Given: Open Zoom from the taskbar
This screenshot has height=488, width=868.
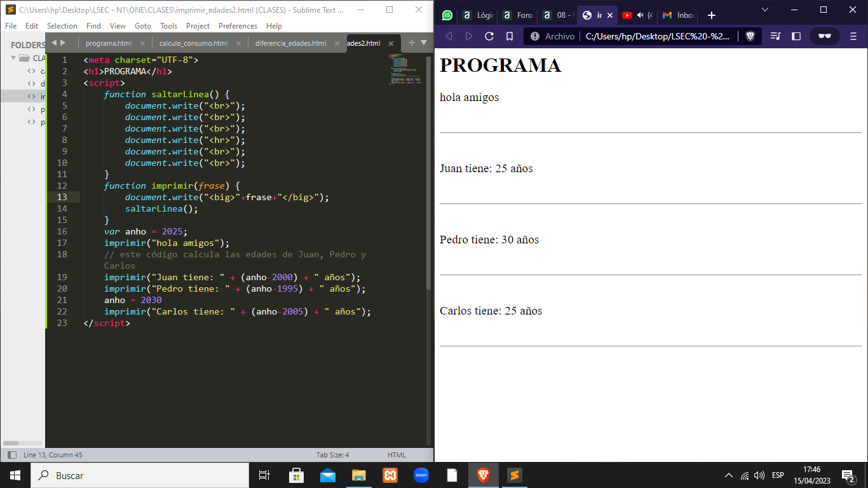Looking at the screenshot, I should coord(421,475).
